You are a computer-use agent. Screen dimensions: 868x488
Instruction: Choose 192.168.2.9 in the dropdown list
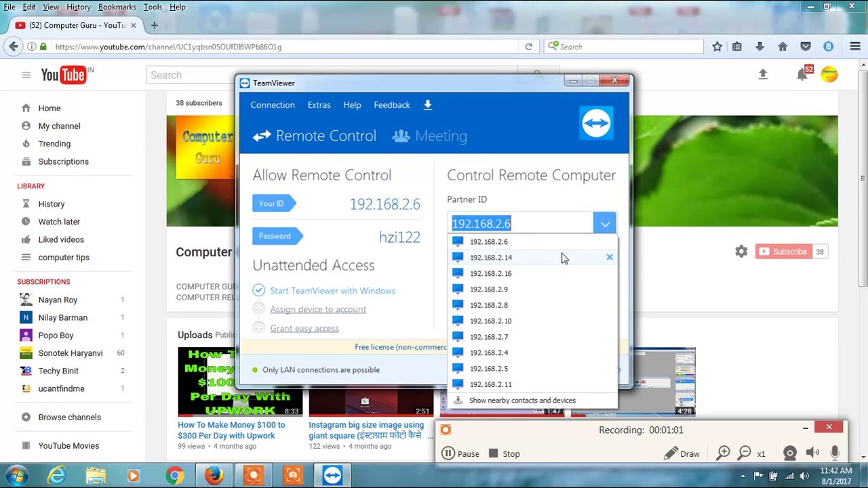tap(532, 289)
